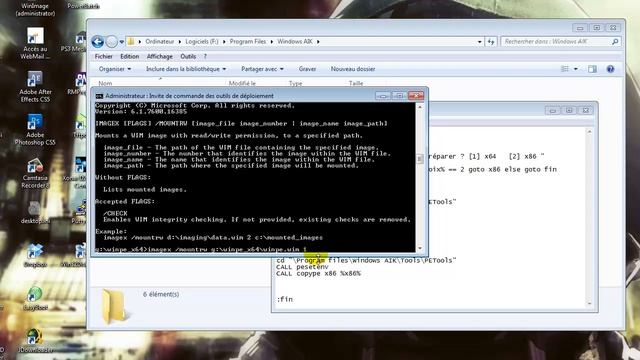Select Logiciels (F:) in the breadcrumb

pos(202,42)
